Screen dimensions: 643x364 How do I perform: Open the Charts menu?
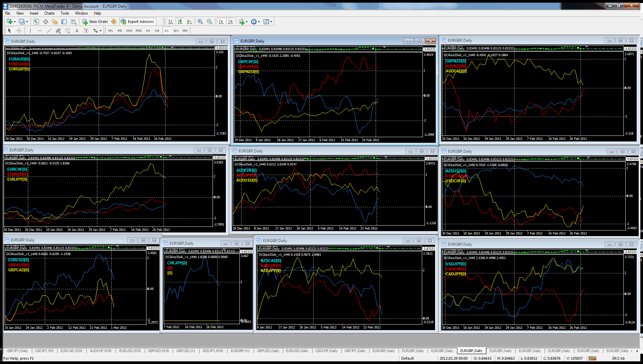(49, 13)
